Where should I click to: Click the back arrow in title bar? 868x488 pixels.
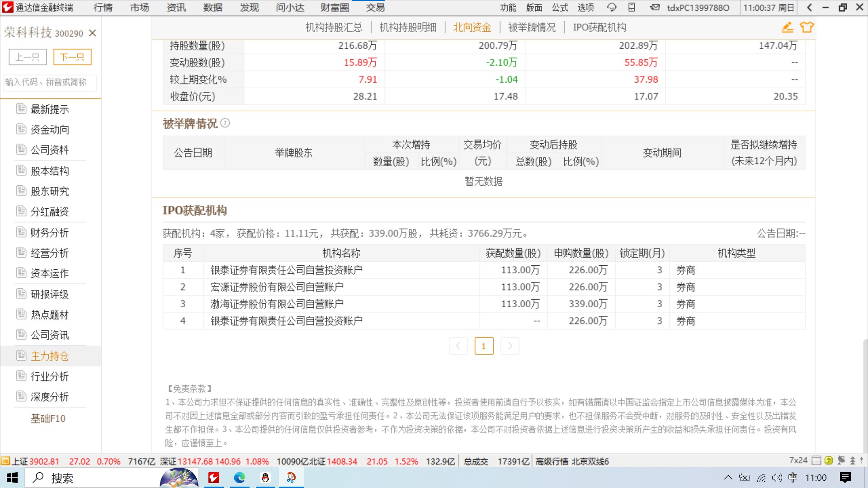coord(809,7)
